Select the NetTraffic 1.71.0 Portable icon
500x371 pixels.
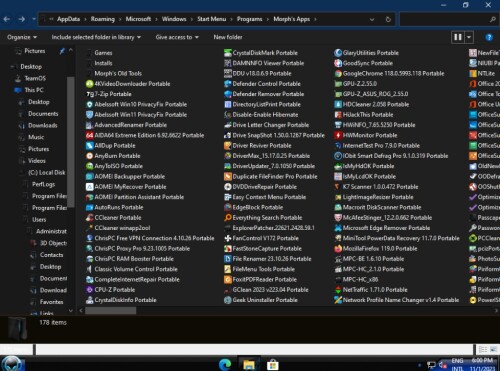[338, 290]
